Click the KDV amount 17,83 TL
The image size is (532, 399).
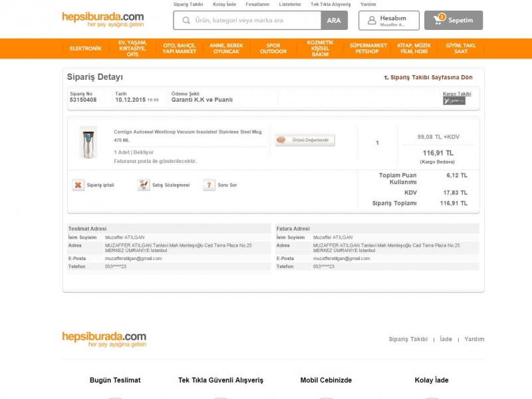click(x=456, y=193)
